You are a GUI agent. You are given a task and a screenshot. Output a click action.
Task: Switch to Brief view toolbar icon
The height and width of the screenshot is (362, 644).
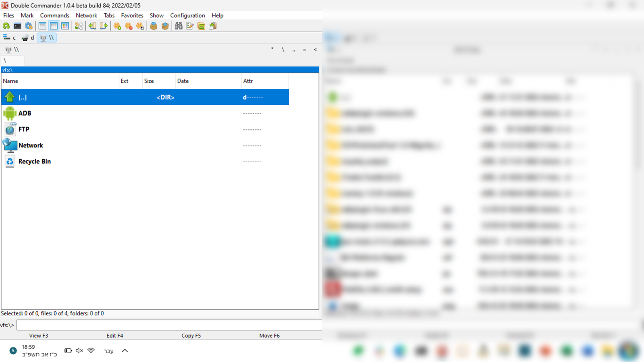[42, 26]
